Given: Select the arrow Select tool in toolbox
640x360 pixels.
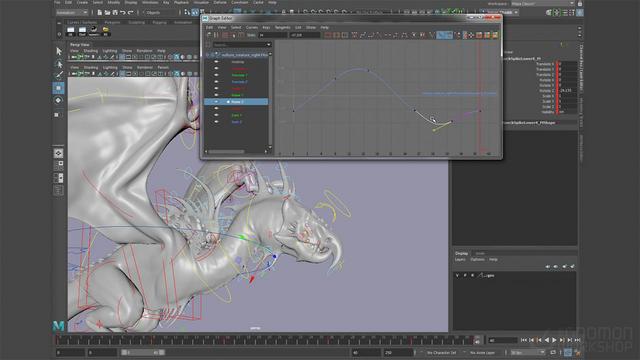Looking at the screenshot, I should pos(59,51).
